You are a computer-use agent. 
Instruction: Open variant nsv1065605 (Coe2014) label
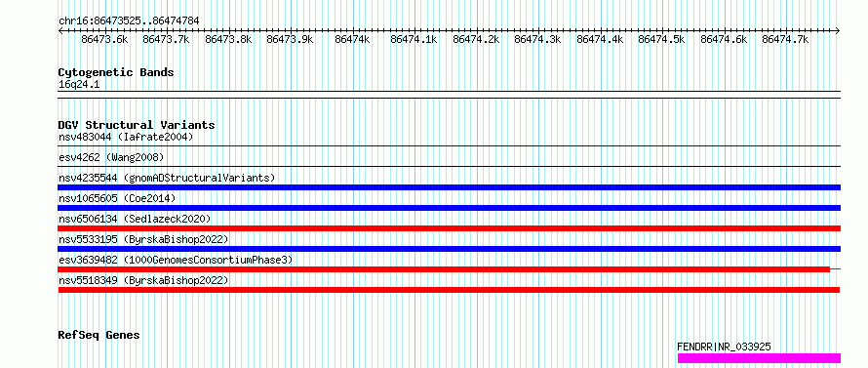coord(117,198)
